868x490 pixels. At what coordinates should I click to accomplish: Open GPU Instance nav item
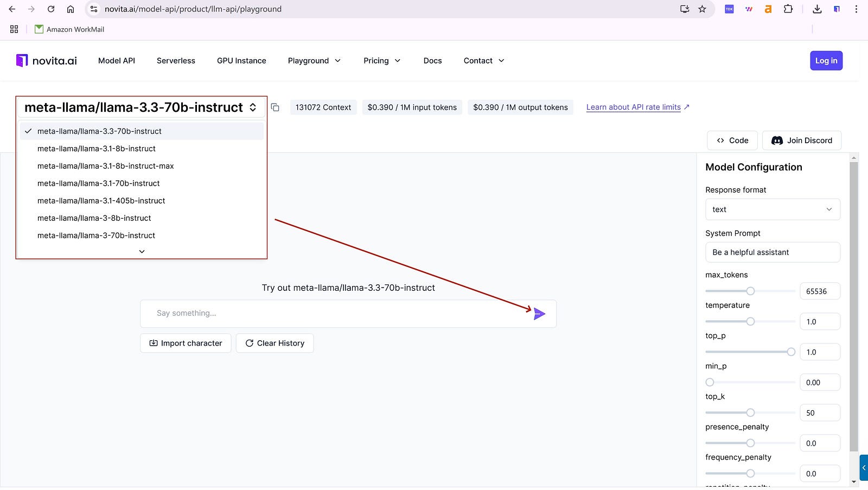(x=241, y=61)
